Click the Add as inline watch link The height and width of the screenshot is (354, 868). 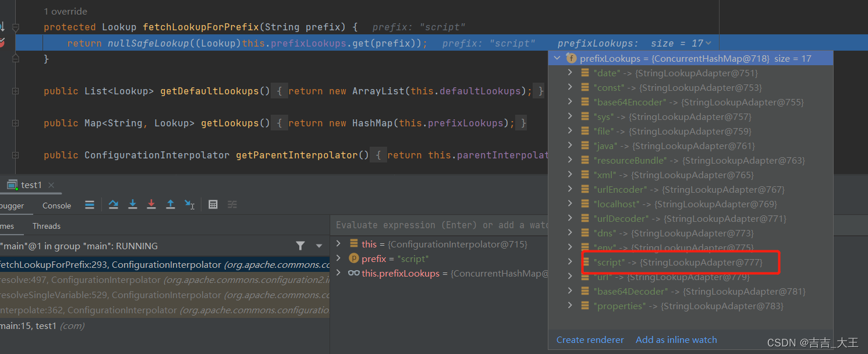click(x=676, y=339)
